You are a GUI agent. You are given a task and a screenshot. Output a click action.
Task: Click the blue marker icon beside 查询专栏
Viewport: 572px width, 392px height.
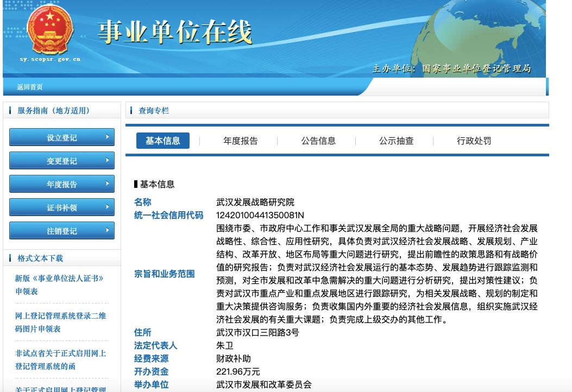tap(132, 110)
